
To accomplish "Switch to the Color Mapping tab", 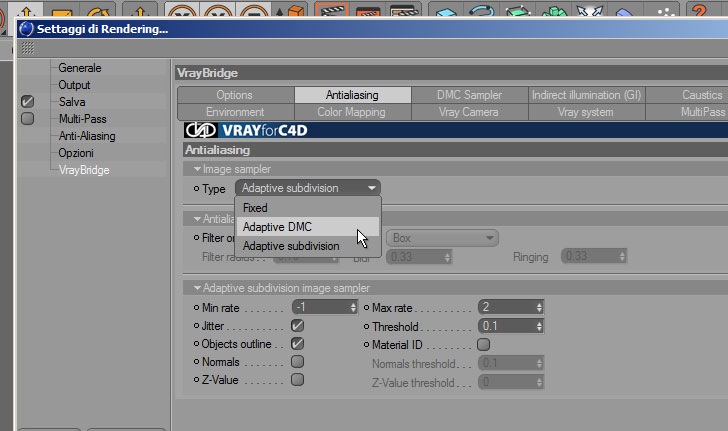I will click(353, 112).
